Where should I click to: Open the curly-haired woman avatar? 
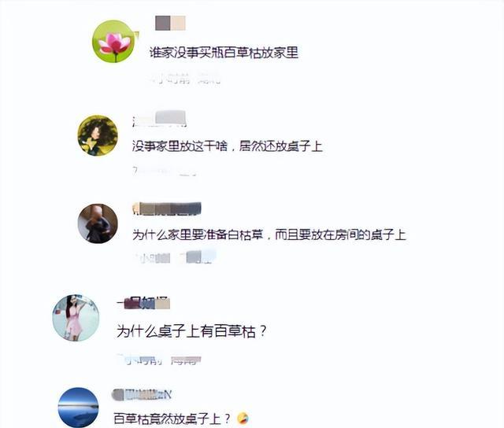[98, 135]
